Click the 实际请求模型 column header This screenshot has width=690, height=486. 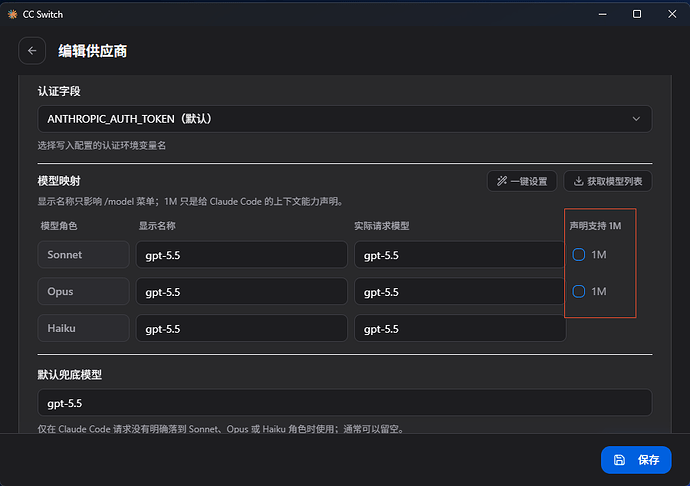point(382,226)
